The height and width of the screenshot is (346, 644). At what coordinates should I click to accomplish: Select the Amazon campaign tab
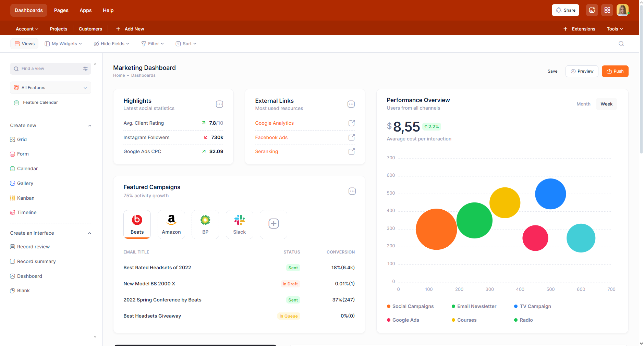(x=171, y=224)
